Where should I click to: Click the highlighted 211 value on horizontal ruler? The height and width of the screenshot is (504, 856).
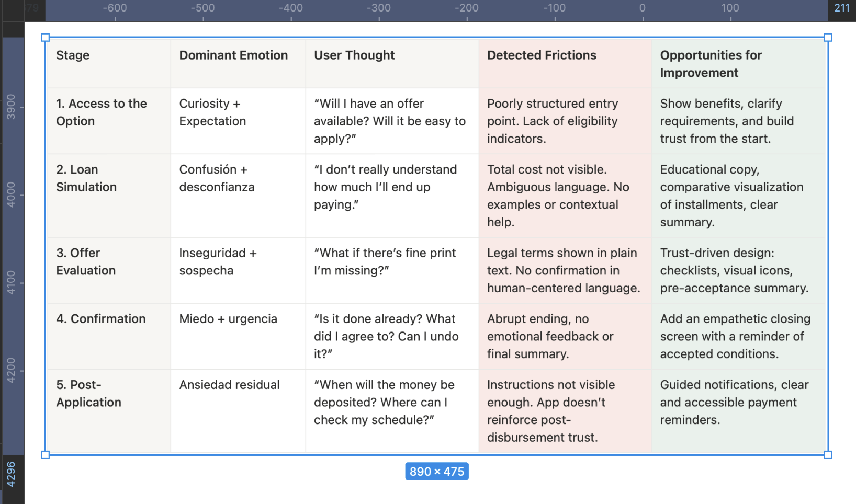click(x=841, y=8)
